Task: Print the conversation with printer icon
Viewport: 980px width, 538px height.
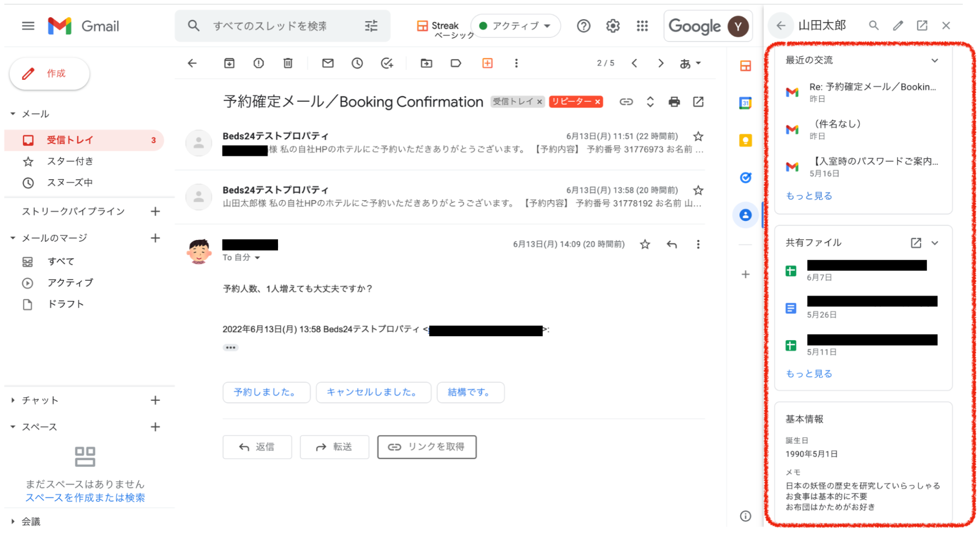Action: click(x=674, y=102)
